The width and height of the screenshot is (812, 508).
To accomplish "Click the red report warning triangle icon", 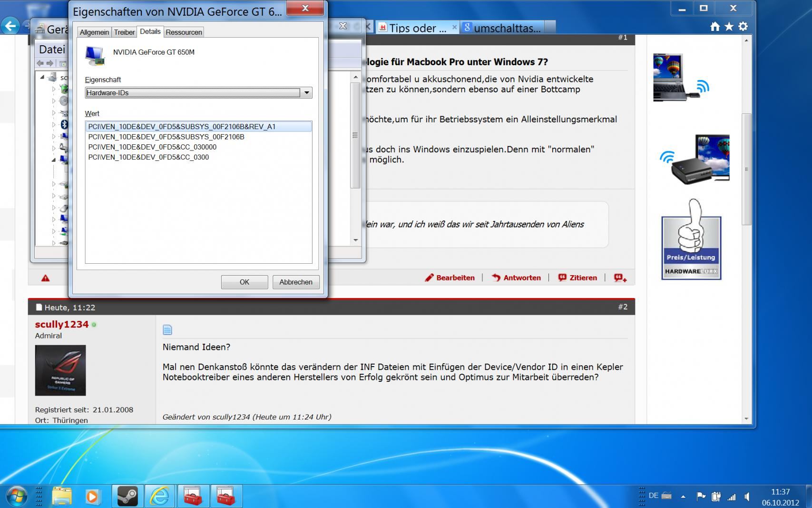I will point(45,278).
